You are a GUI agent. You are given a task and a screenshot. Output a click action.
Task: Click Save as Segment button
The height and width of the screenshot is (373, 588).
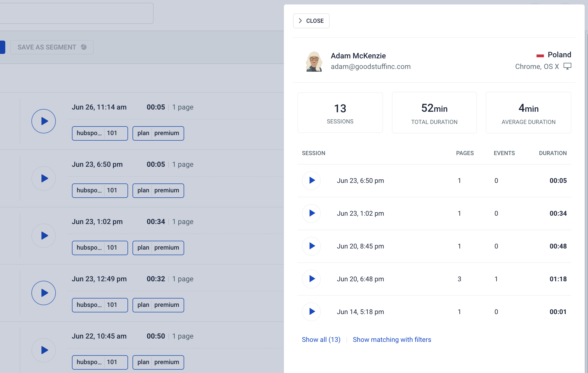52,47
